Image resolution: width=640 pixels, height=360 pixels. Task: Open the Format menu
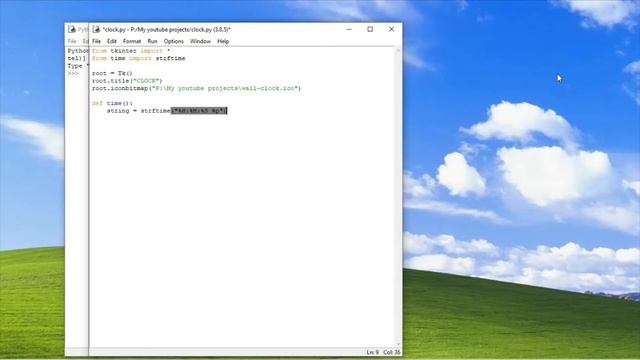pyautogui.click(x=132, y=41)
